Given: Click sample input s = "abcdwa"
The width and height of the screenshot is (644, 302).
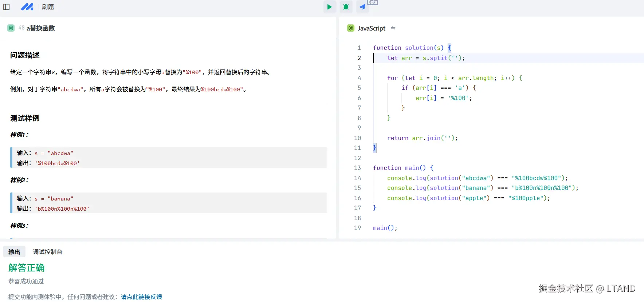Looking at the screenshot, I should pyautogui.click(x=54, y=153).
